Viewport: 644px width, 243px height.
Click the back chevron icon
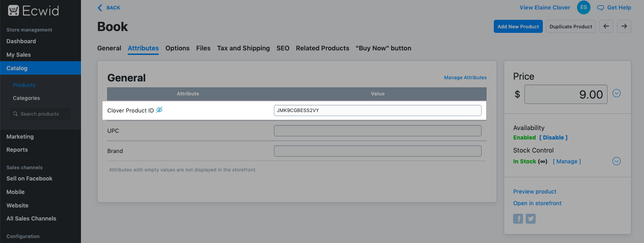click(100, 8)
